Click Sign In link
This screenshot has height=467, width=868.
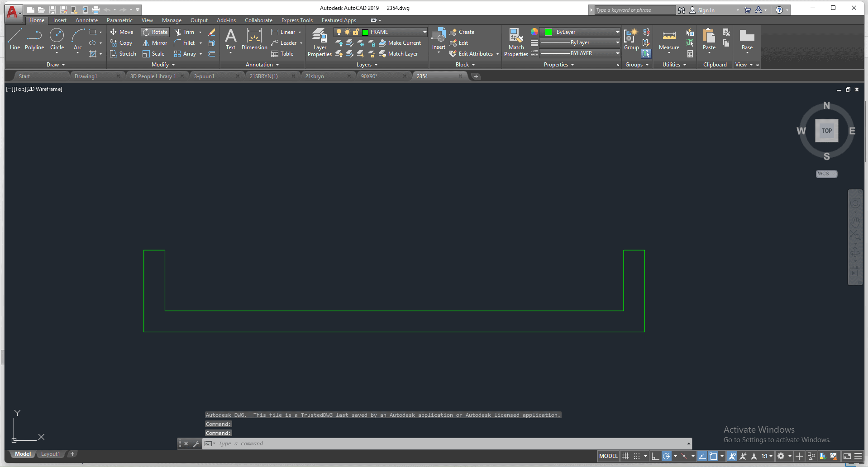point(706,10)
